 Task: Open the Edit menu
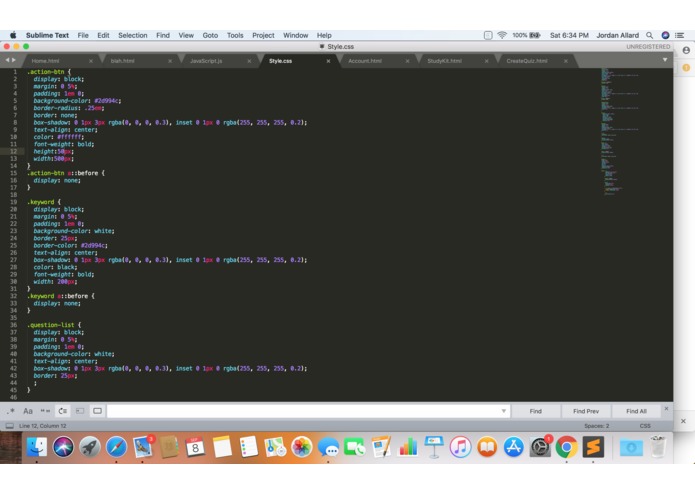[103, 35]
